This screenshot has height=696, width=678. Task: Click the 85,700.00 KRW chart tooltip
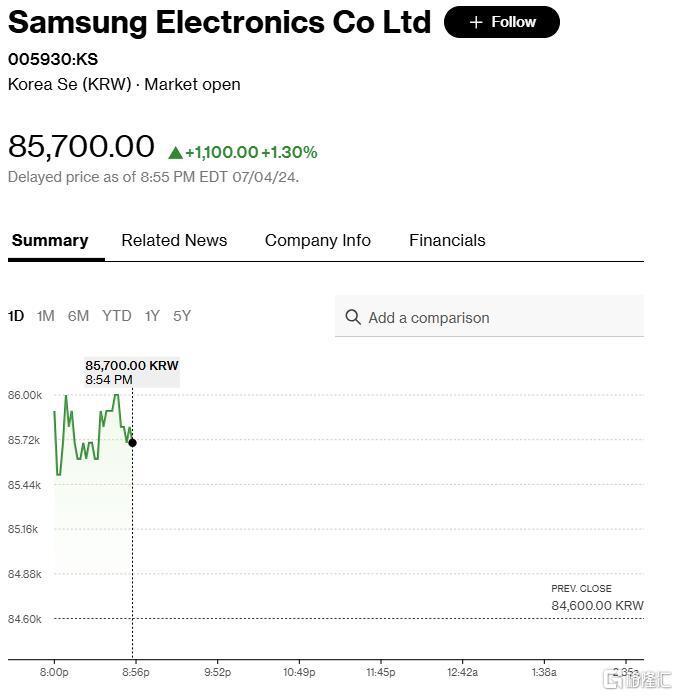pyautogui.click(x=132, y=372)
